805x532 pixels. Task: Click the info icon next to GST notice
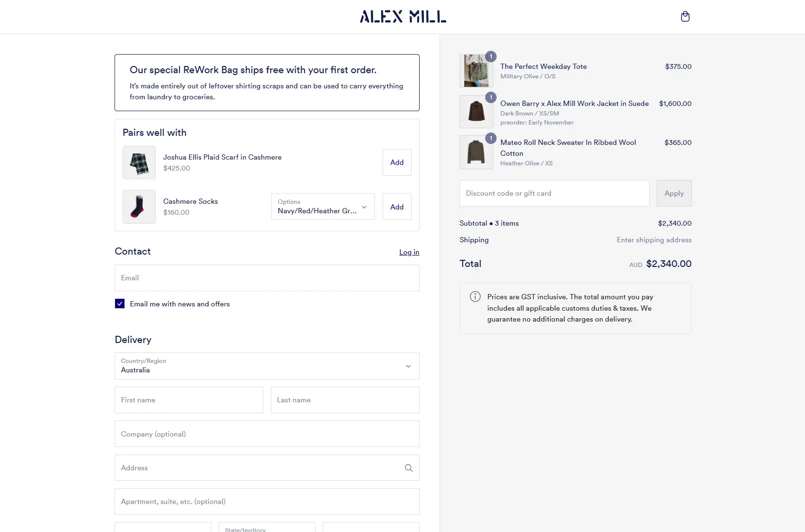[x=474, y=296]
